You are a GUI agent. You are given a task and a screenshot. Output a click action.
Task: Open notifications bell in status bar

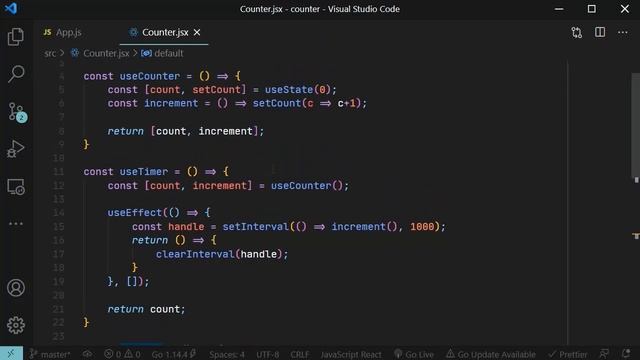(x=626, y=354)
